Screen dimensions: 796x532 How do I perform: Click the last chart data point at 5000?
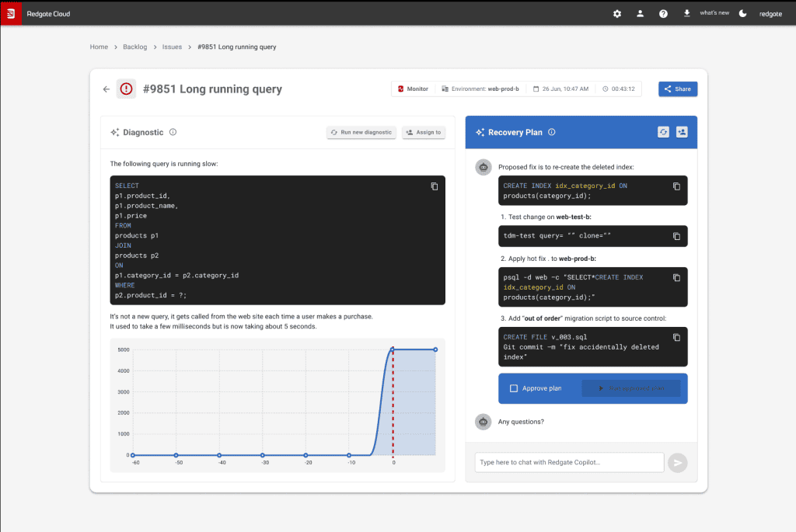[435, 349]
